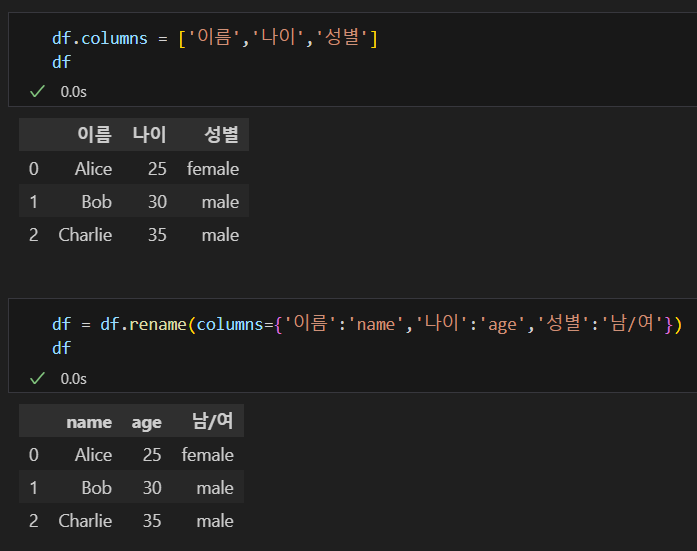
Task: Click the 'df' line below the rename statement
Action: (x=61, y=348)
